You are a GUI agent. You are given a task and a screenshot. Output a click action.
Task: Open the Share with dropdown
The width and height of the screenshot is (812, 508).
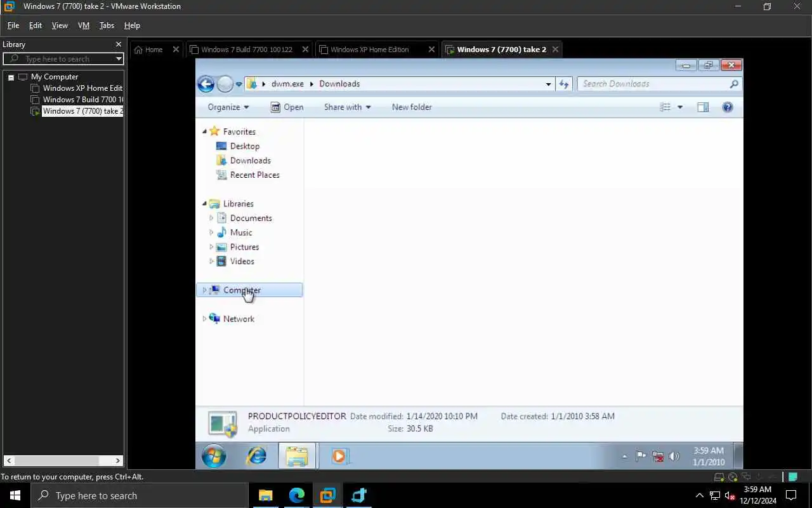tap(348, 107)
